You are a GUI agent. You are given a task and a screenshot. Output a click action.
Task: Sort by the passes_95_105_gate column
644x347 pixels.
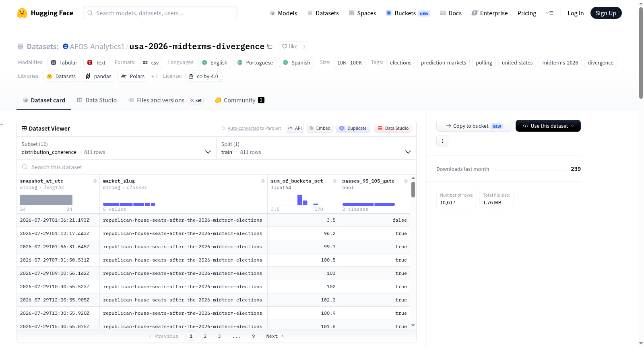point(406,181)
